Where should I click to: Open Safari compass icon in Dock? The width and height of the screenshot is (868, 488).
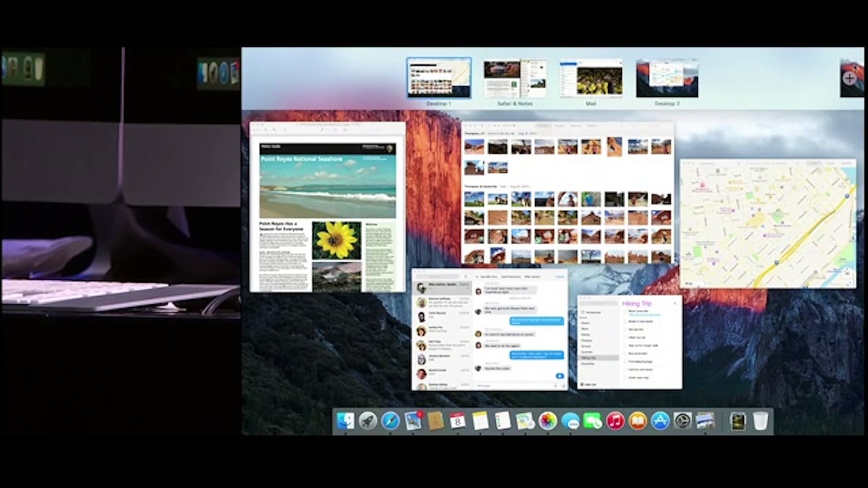coord(390,421)
